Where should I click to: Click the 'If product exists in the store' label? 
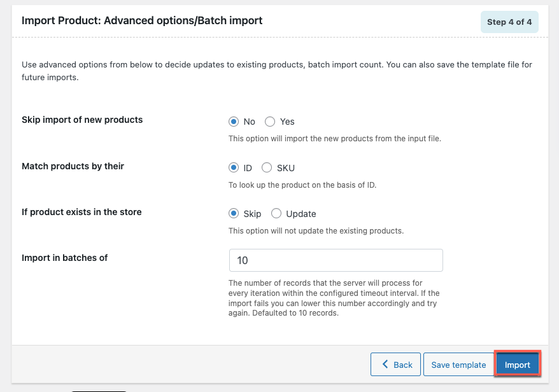coord(81,212)
